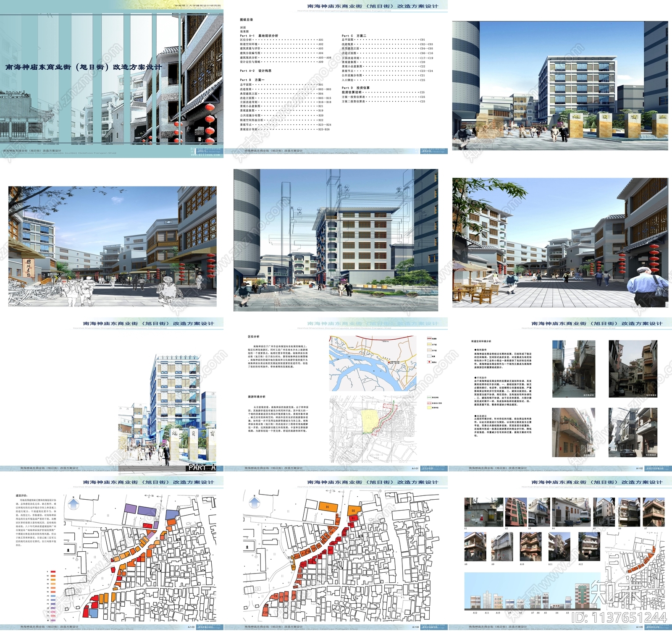Click the 建筑评价 heading text
Viewport: 672px width, 634px height.
pos(21,496)
